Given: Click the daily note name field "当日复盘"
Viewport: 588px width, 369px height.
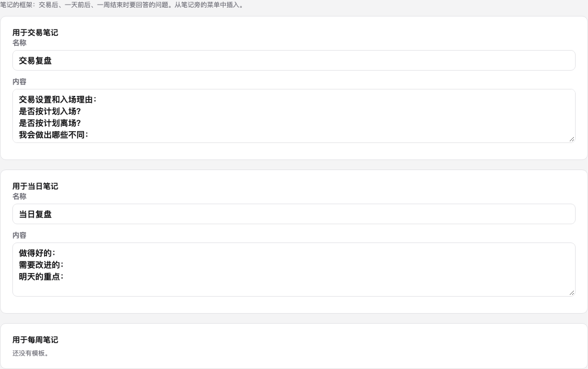Looking at the screenshot, I should (293, 214).
